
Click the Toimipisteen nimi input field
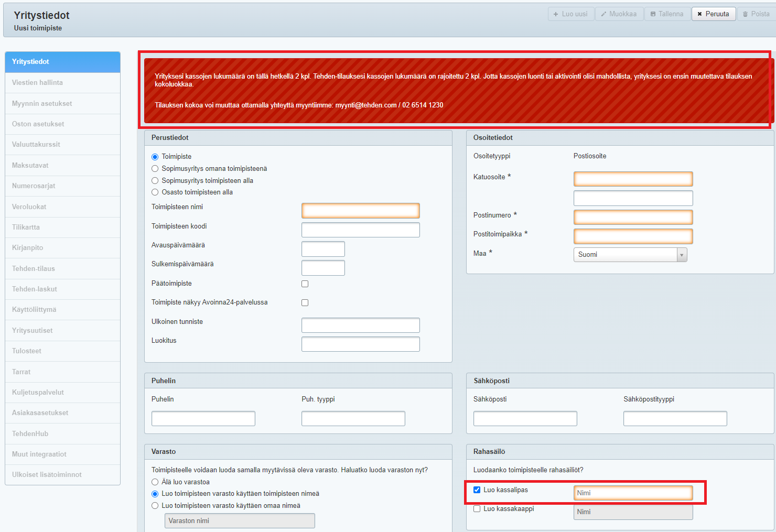(360, 211)
